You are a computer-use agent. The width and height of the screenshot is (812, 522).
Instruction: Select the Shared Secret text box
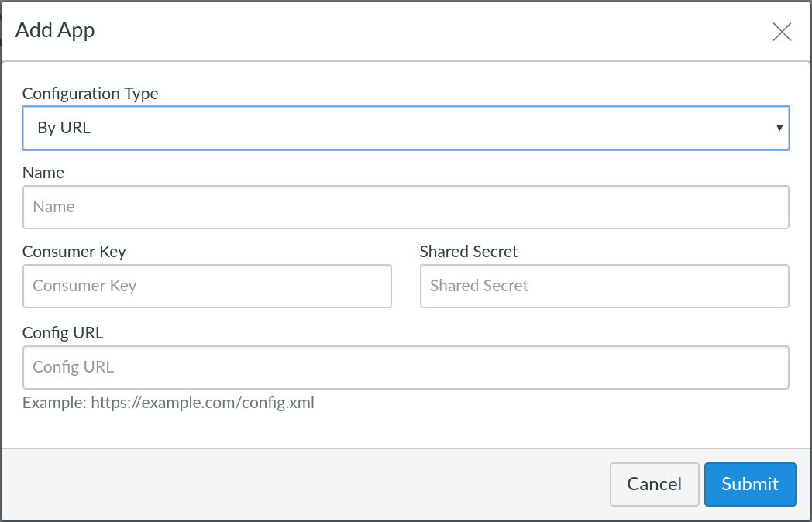pyautogui.click(x=604, y=286)
